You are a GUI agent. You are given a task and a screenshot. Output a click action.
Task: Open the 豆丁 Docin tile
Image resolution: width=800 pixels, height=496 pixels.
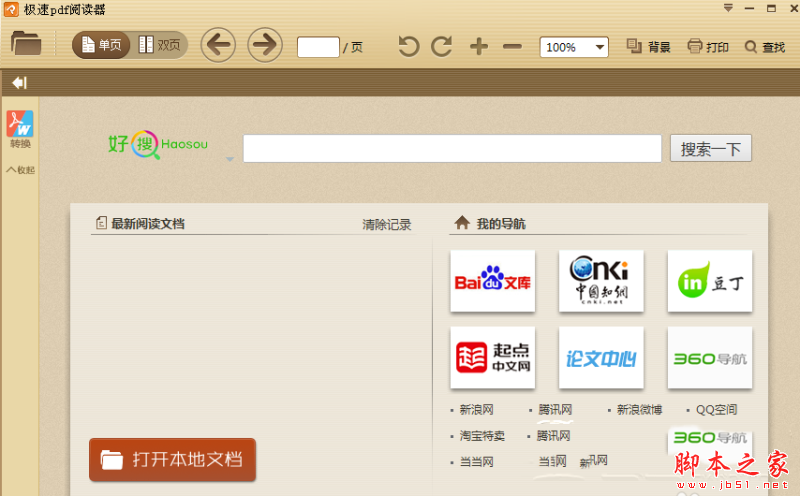(x=710, y=281)
